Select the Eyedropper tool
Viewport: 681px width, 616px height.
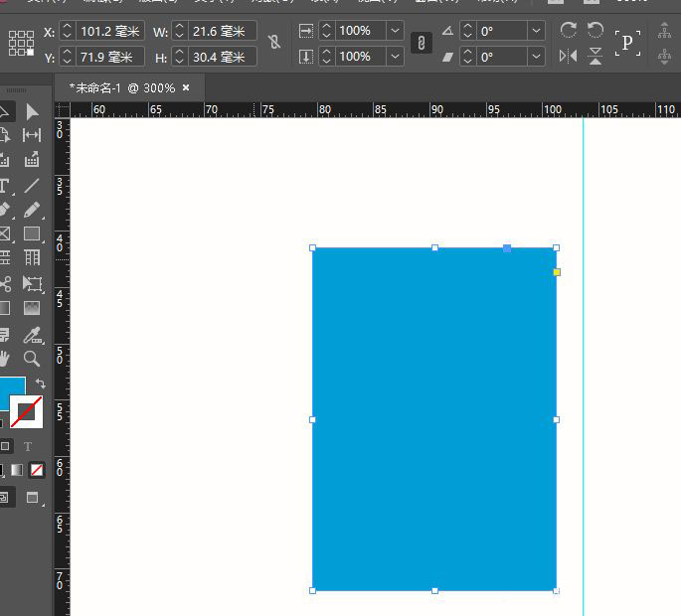click(32, 335)
